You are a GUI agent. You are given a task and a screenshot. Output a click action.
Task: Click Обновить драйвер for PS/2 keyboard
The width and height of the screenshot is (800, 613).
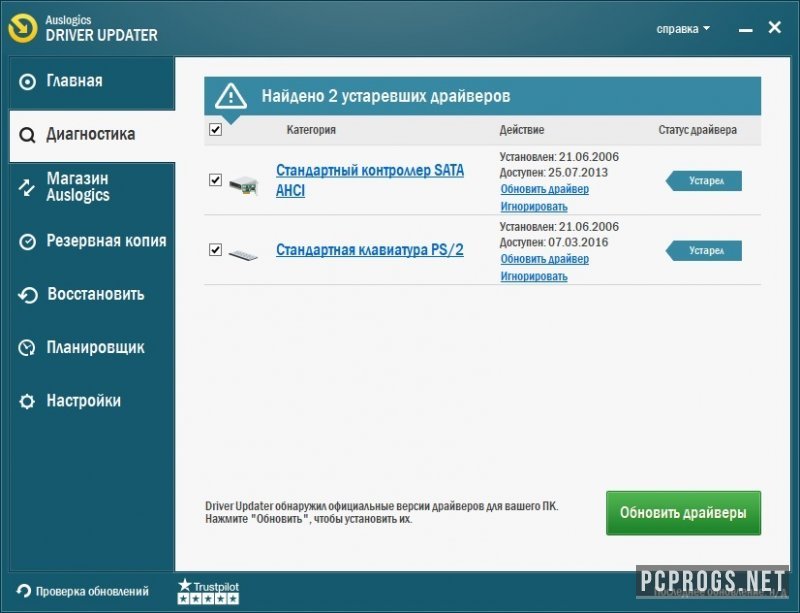coord(544,259)
